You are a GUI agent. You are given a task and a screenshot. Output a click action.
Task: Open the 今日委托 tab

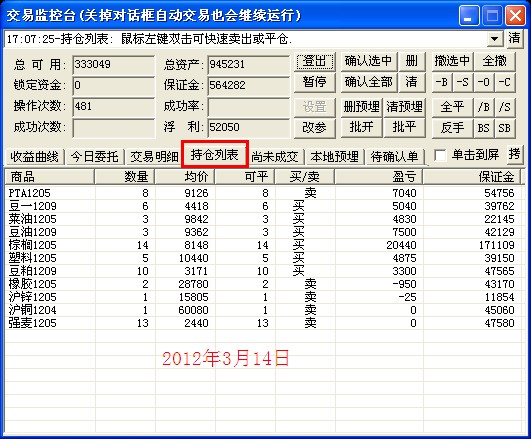[x=94, y=157]
